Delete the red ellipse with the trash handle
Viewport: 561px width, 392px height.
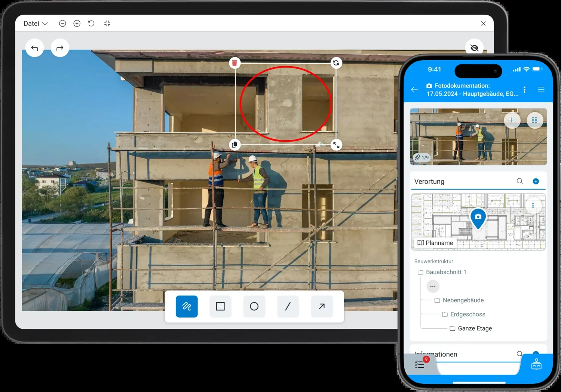[x=234, y=63]
